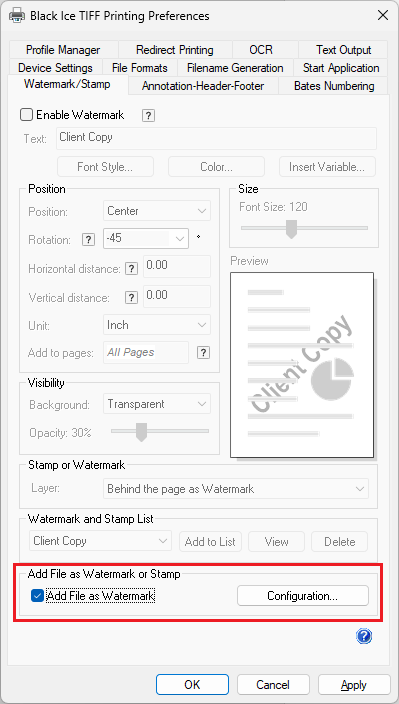Click the Font Size slider thumb
The height and width of the screenshot is (704, 399).
point(292,229)
